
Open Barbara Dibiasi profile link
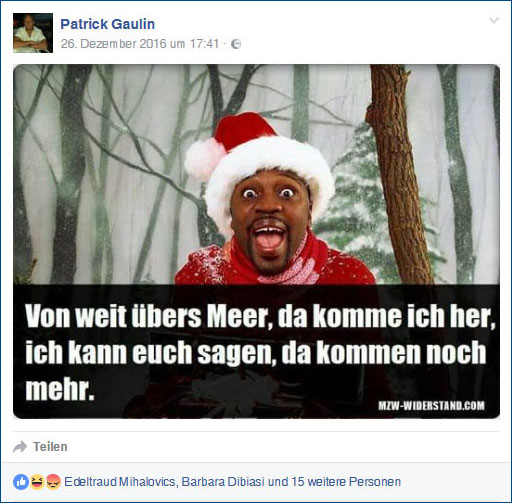click(x=223, y=482)
